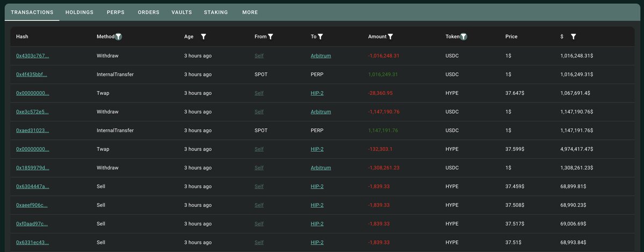Click Arbitrum link in first Withdraw row

[321, 56]
